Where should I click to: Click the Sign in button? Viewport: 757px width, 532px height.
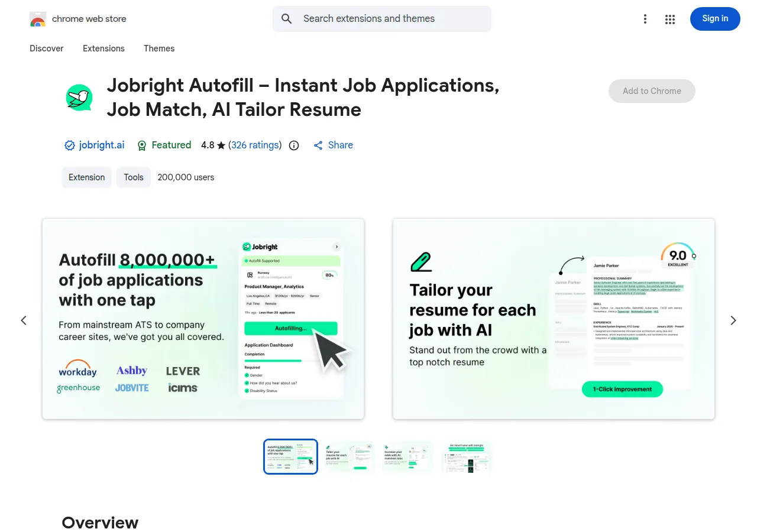point(715,19)
